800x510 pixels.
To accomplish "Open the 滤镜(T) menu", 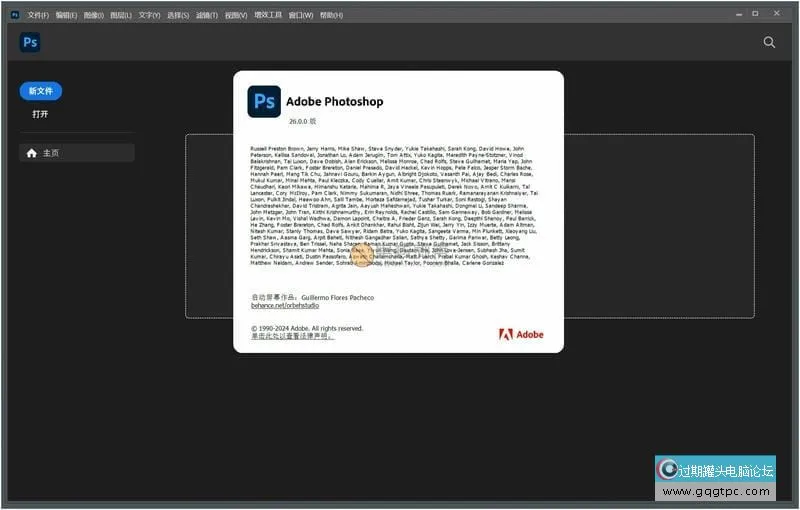I will point(207,16).
